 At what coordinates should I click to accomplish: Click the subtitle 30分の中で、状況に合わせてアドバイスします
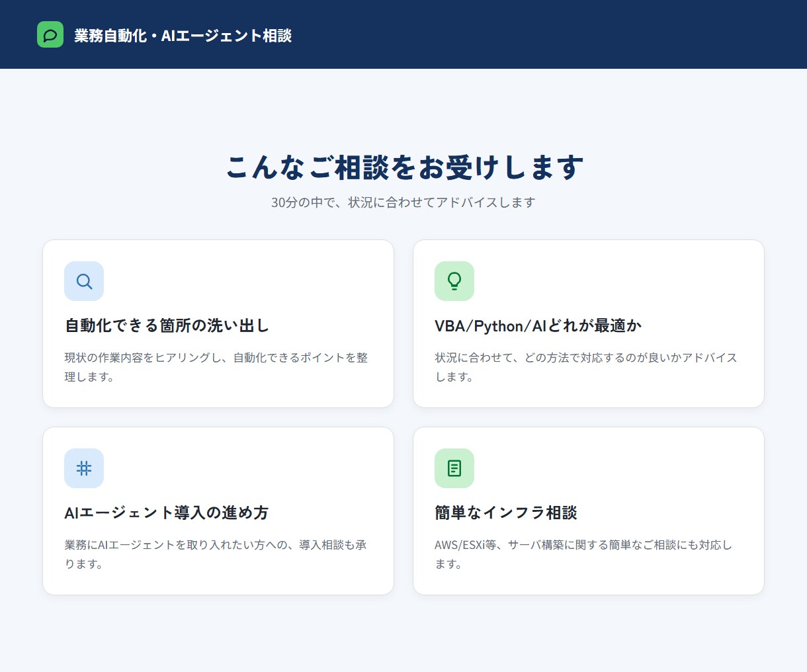coord(403,202)
